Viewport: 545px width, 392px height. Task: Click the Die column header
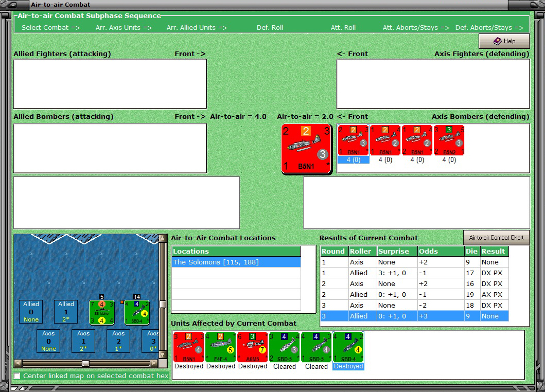tap(472, 251)
